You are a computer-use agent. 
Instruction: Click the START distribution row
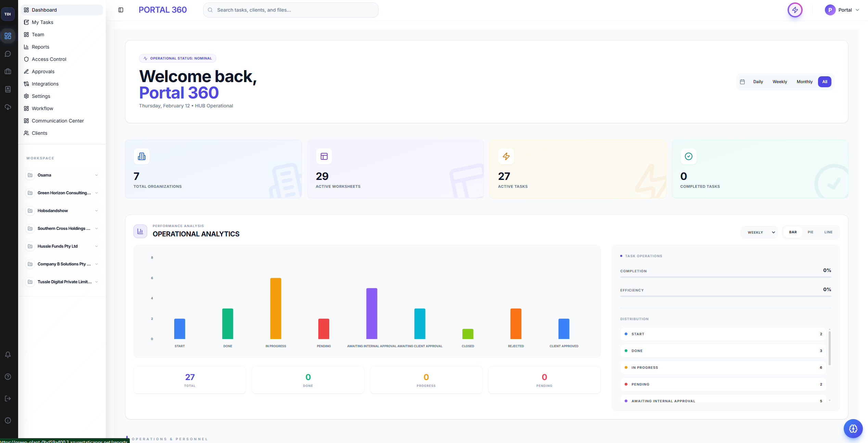(723, 334)
